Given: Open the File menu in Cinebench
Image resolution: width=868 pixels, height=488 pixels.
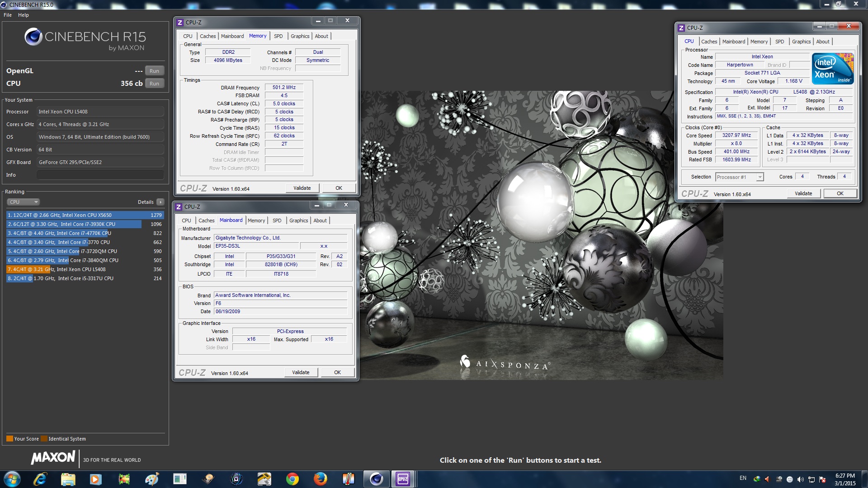Looking at the screenshot, I should tap(8, 15).
